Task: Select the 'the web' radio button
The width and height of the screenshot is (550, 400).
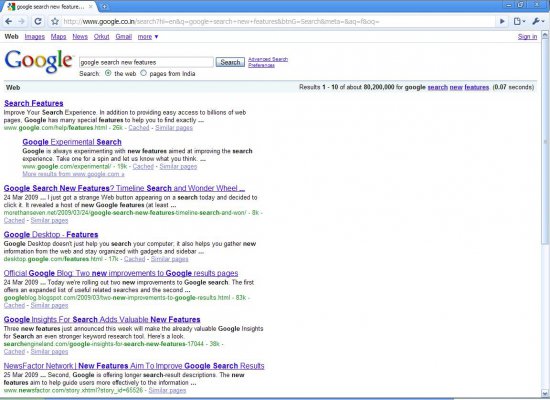Action: (x=108, y=73)
